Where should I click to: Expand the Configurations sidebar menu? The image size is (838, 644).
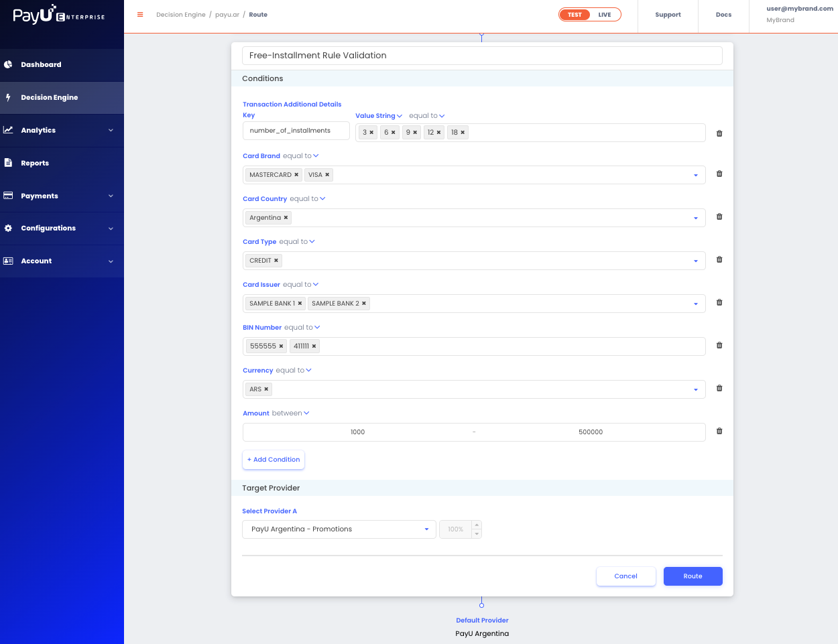pyautogui.click(x=111, y=229)
